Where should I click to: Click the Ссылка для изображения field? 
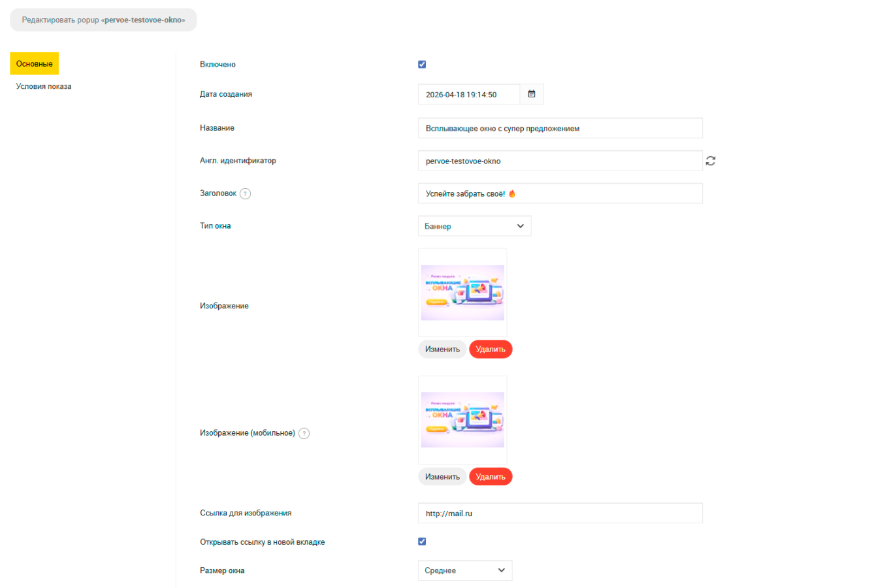pos(560,514)
